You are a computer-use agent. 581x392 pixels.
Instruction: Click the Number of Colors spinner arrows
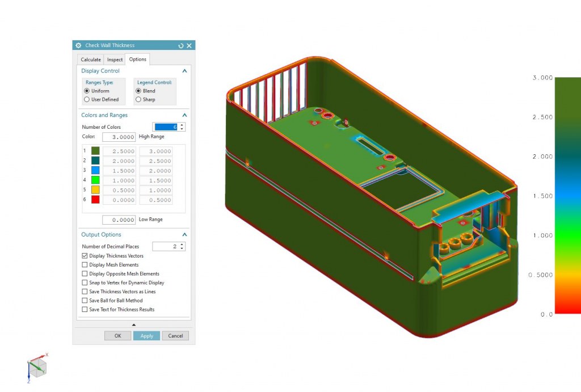182,127
